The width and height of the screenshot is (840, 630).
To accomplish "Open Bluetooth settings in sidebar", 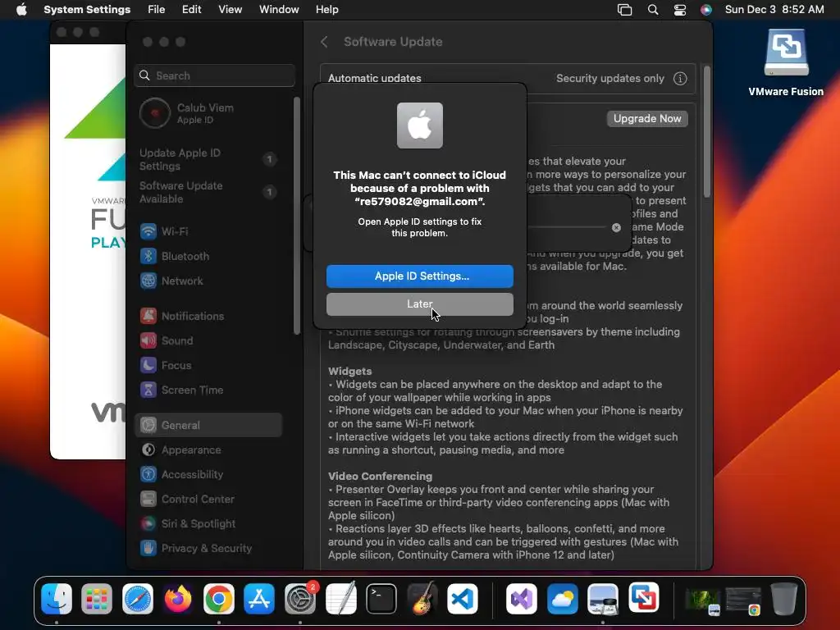I will (209, 256).
